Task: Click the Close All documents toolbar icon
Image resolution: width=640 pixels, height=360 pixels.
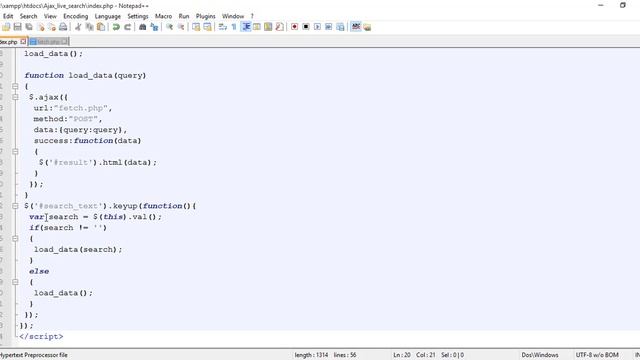Action: click(x=52, y=27)
